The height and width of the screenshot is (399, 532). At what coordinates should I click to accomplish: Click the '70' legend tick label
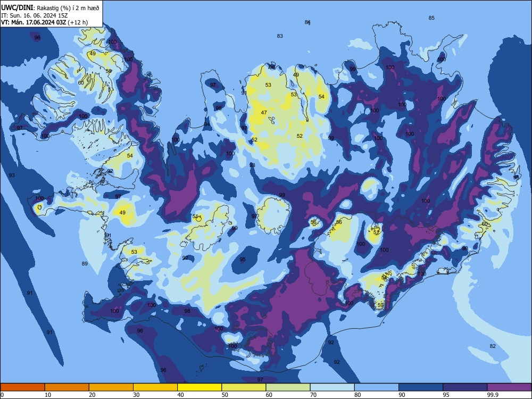pos(313,395)
